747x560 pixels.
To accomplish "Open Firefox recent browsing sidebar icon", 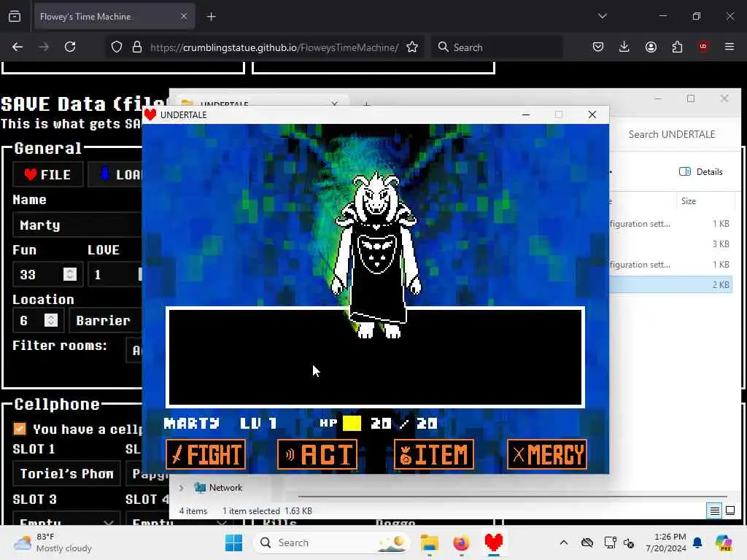I will click(15, 17).
